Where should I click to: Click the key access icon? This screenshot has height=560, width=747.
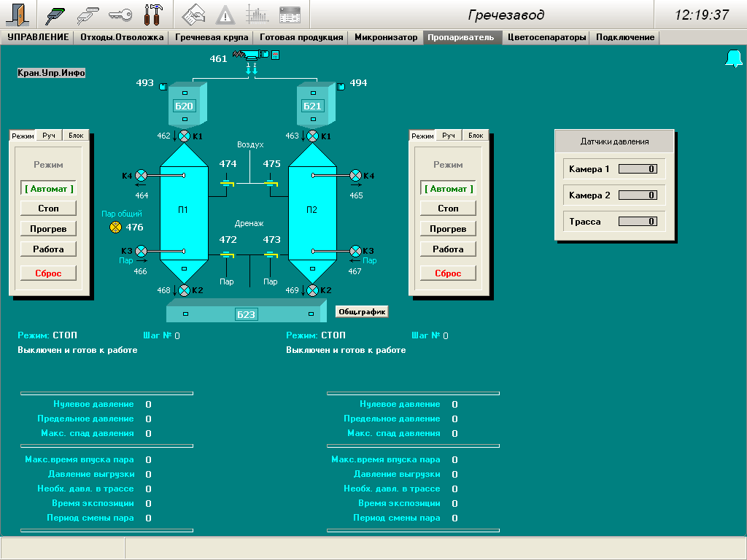[120, 15]
